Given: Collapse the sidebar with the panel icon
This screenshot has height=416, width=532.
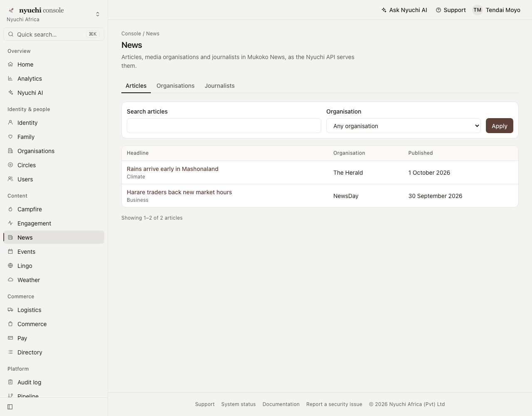Looking at the screenshot, I should click(x=10, y=407).
